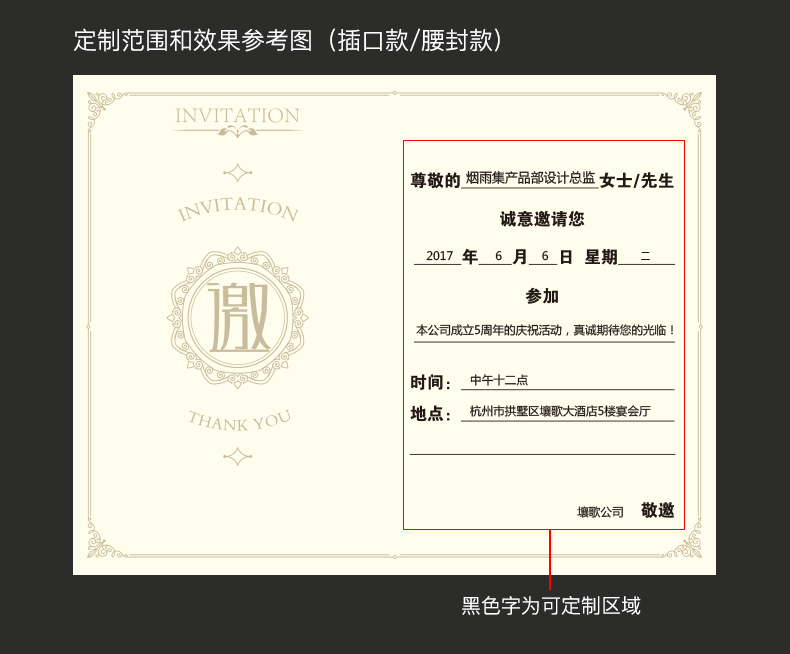Click the 诚意邀请您 heading
This screenshot has height=654, width=790.
point(542,218)
